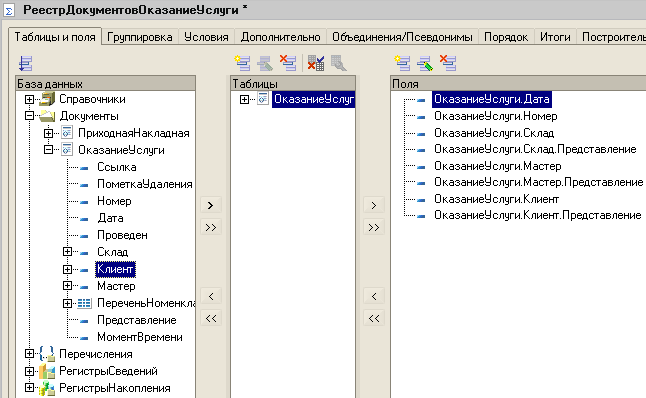
Task: Select the Представление field in database tree
Action: click(136, 320)
